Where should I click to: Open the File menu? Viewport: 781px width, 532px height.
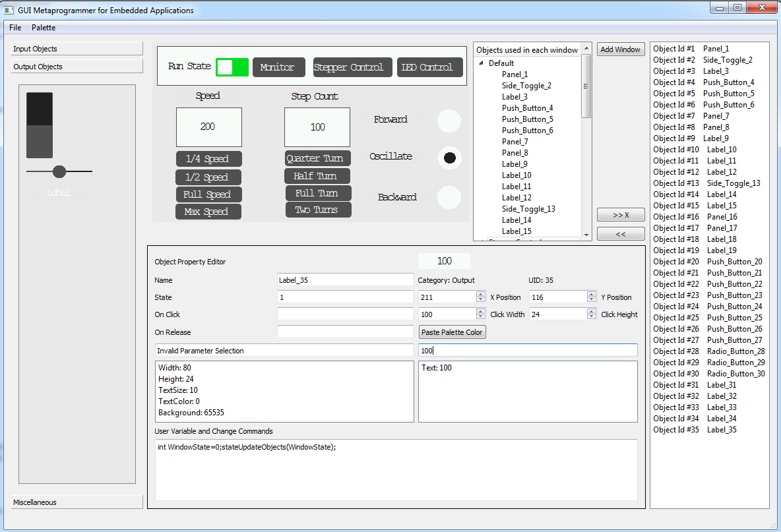[x=15, y=28]
